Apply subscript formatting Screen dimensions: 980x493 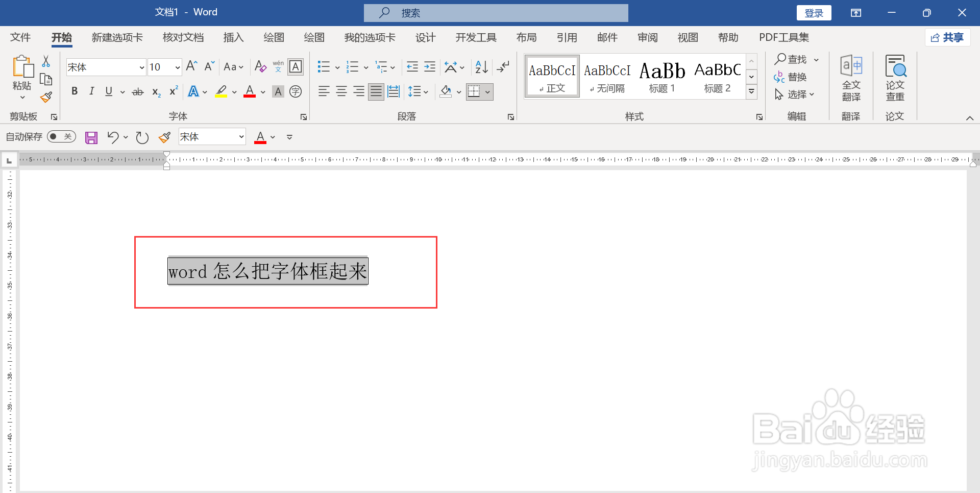click(x=156, y=92)
